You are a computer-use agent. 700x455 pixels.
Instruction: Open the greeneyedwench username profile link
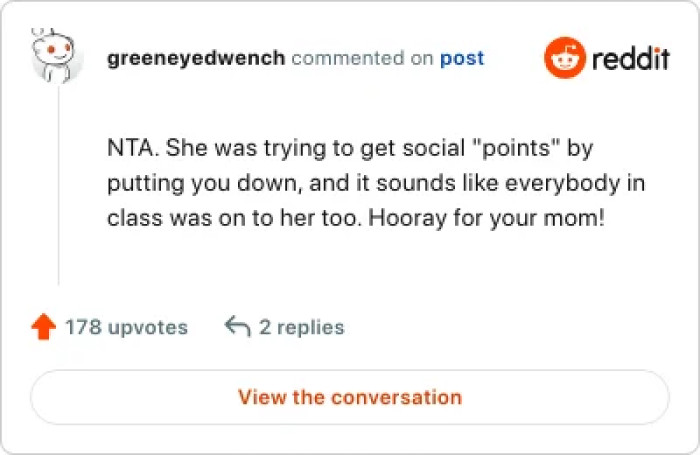(x=195, y=58)
